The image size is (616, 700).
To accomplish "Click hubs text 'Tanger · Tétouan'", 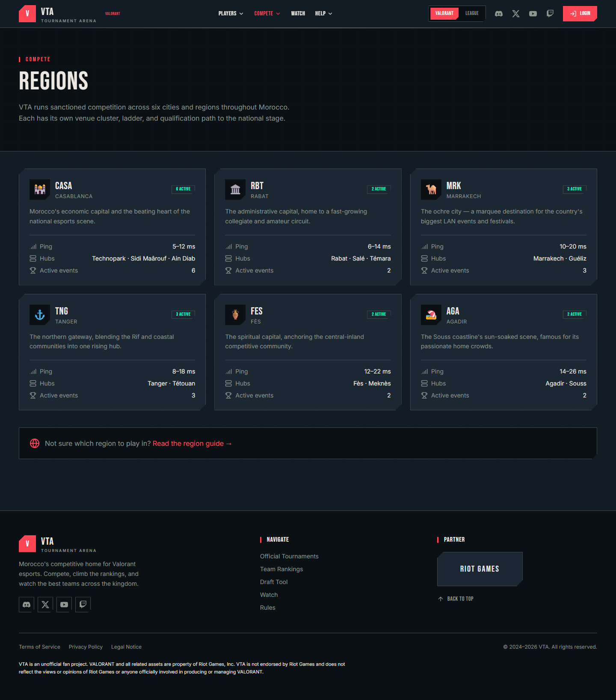I will [x=172, y=383].
